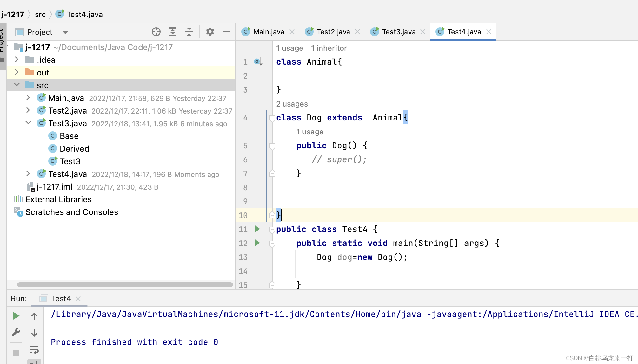Click the '2 usages' hint above class Dog
Image resolution: width=638 pixels, height=364 pixels.
pos(292,104)
